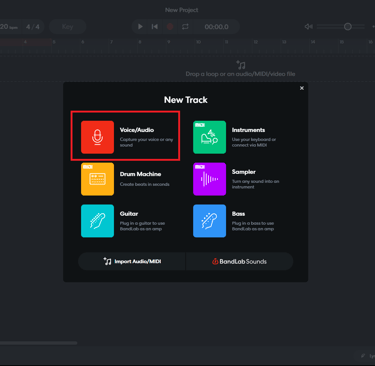Click the horizontal scrollbar at the bottom
The image size is (375, 366).
pos(38,343)
